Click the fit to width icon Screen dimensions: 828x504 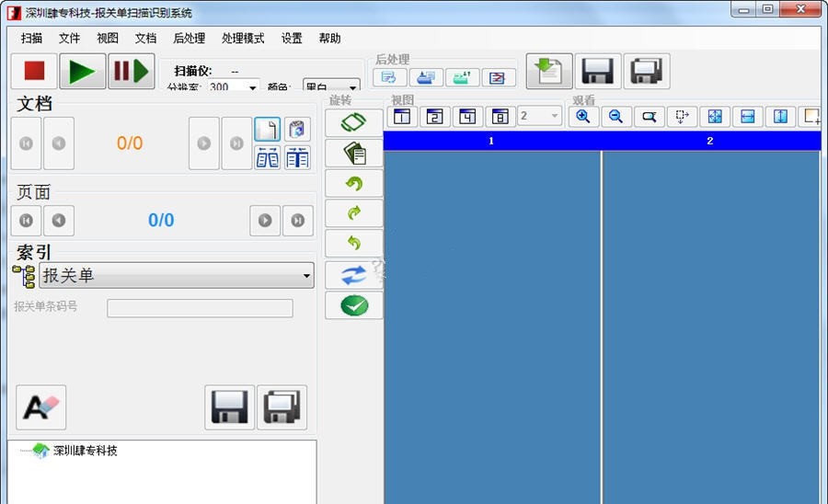point(748,116)
